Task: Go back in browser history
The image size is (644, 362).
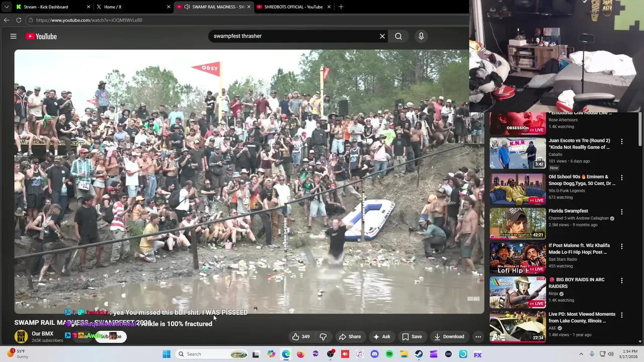Action: coord(7,20)
